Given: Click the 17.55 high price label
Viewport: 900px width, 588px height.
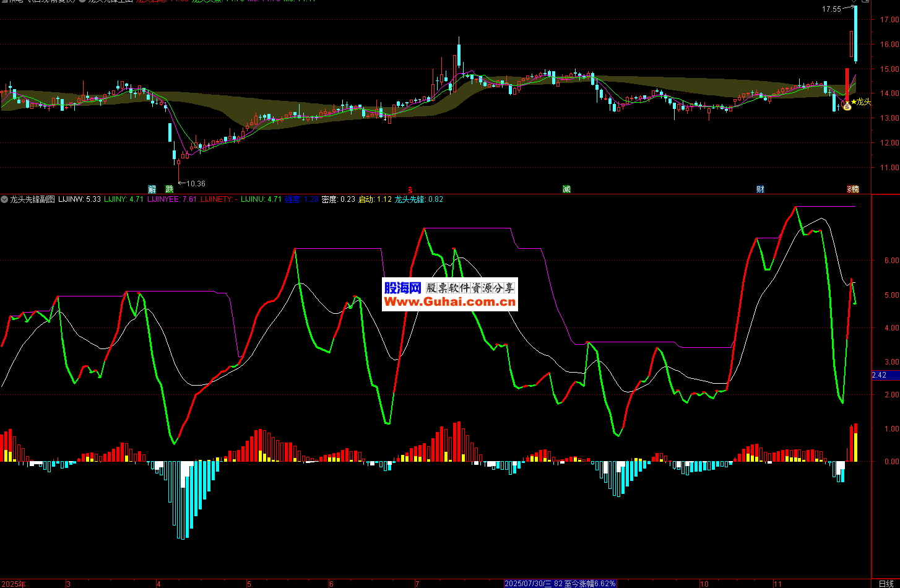Looking at the screenshot, I should (831, 9).
